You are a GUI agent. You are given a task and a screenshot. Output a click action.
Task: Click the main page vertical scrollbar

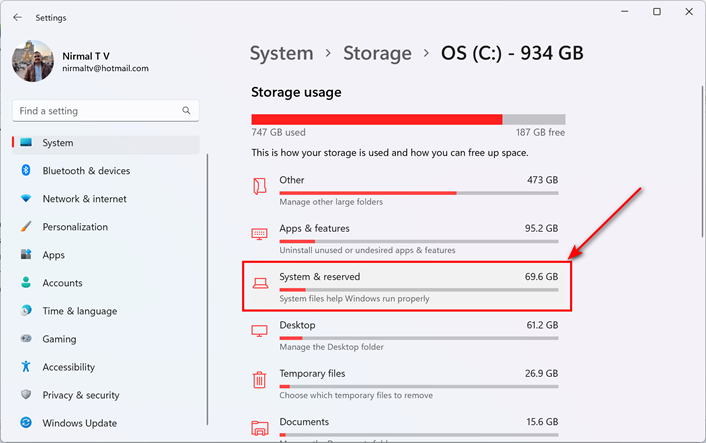pos(702,161)
